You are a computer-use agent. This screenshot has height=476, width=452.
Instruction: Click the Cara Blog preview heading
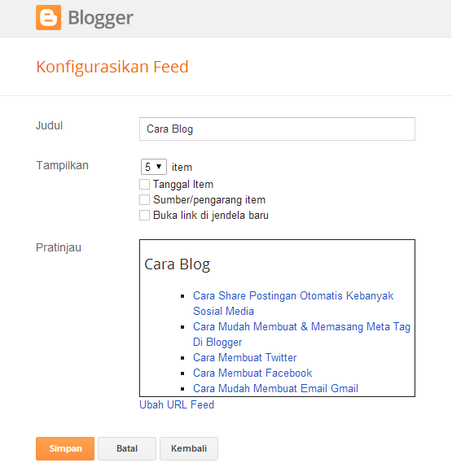coord(177,264)
